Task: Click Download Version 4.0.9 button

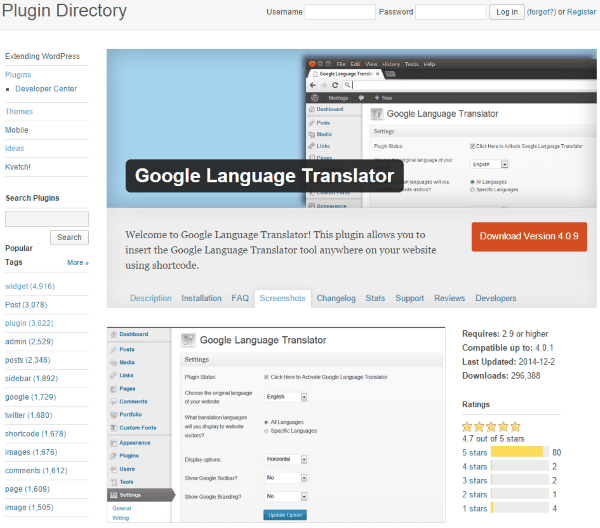Action: [x=529, y=237]
